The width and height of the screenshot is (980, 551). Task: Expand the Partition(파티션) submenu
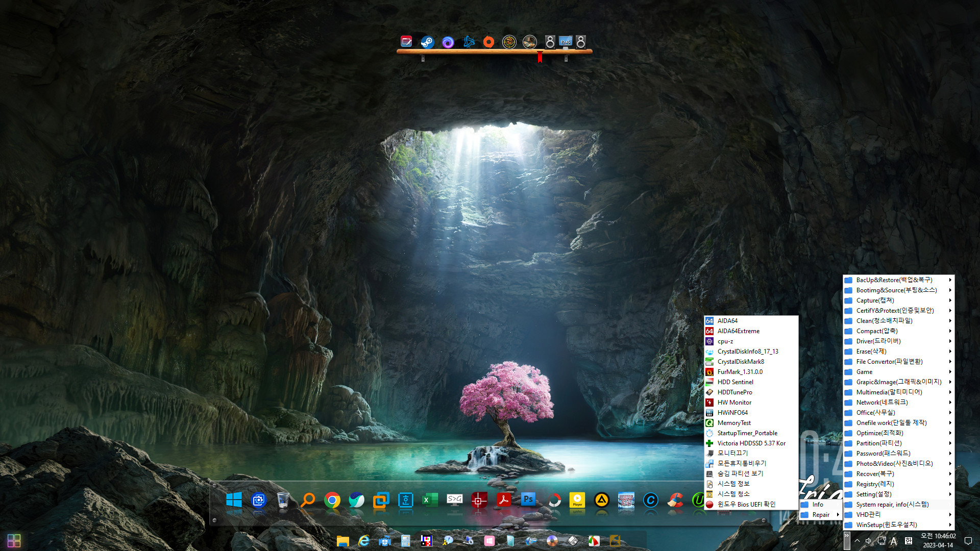pos(898,443)
